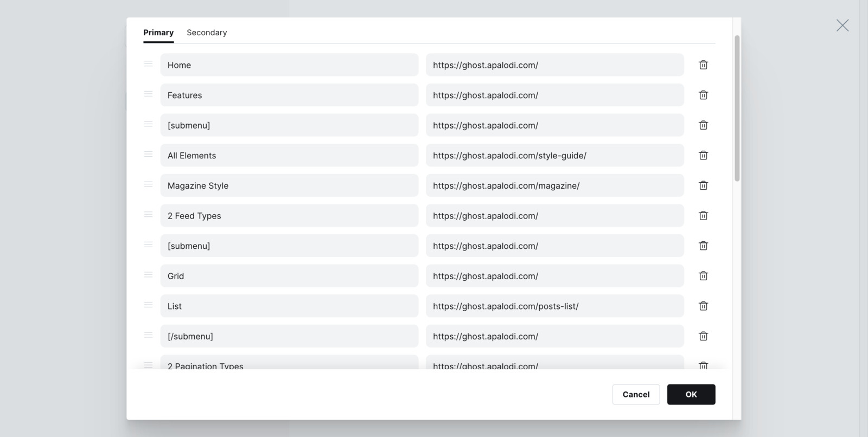Edit the Features label field
The image size is (868, 437).
pos(289,95)
